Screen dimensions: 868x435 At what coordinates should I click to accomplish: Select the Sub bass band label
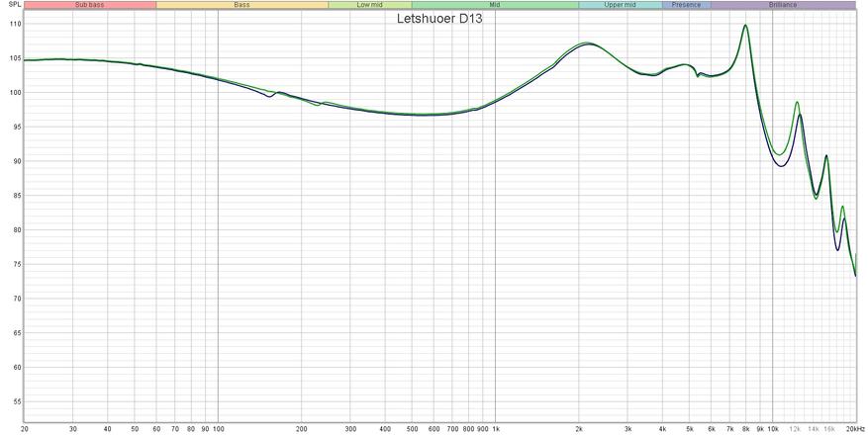coord(90,5)
